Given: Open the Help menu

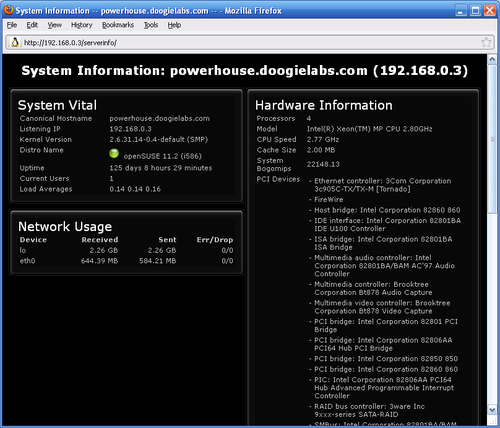Looking at the screenshot, I should click(174, 25).
